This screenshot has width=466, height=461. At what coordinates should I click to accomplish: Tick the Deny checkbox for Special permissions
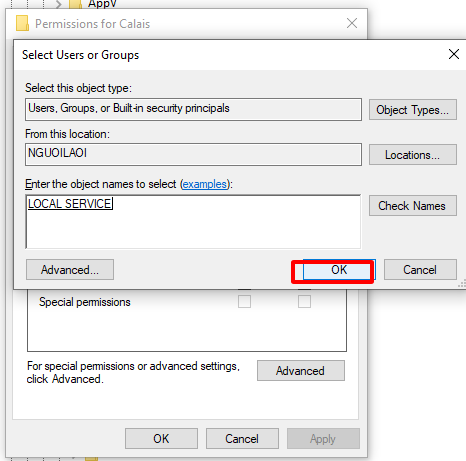(x=304, y=301)
